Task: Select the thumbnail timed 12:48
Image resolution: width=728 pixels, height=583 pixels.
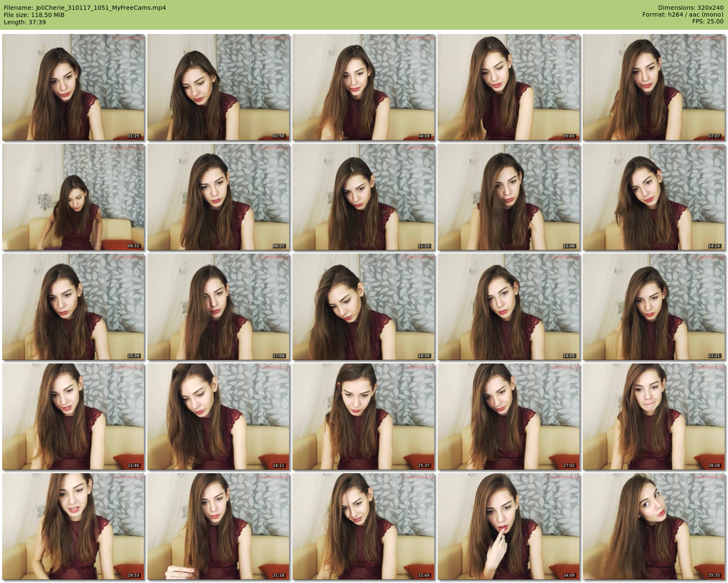Action: tap(509, 197)
